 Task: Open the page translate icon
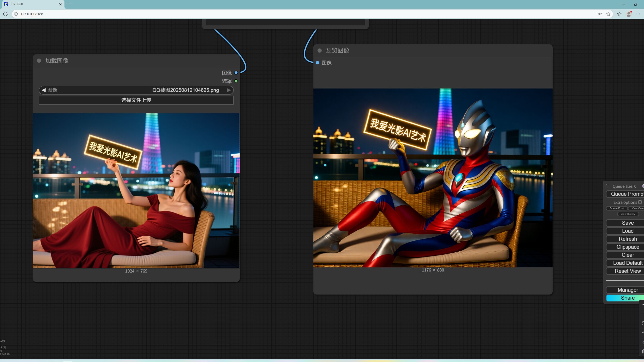tap(600, 14)
